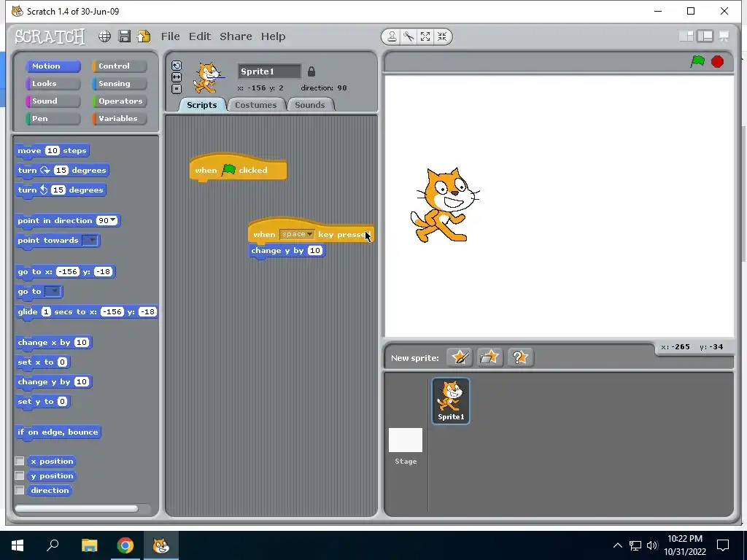Click the turn clockwise 15 degrees block
This screenshot has width=747, height=560.
pos(62,171)
